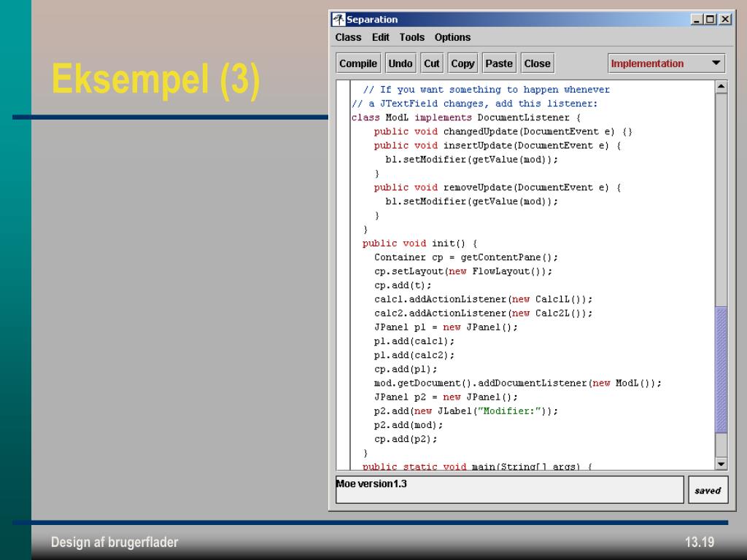Click the 'Design af brugerflader' footer text

click(115, 542)
